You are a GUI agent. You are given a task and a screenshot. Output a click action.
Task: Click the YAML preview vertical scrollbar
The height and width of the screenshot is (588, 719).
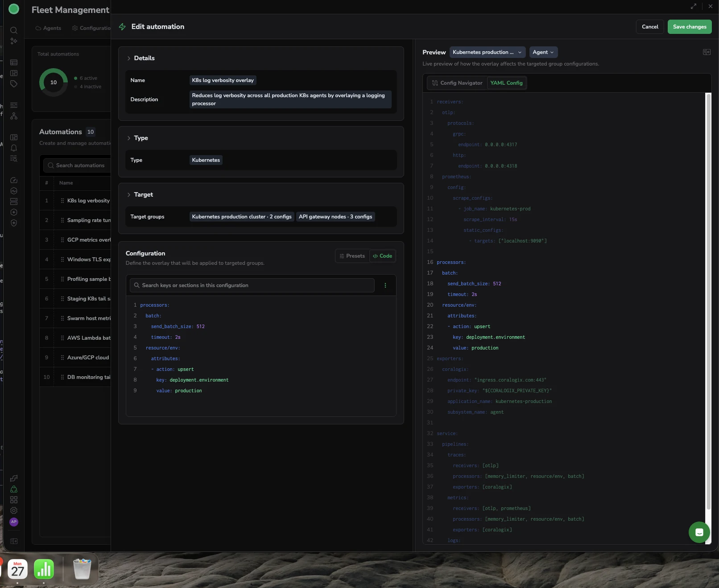[708, 301]
